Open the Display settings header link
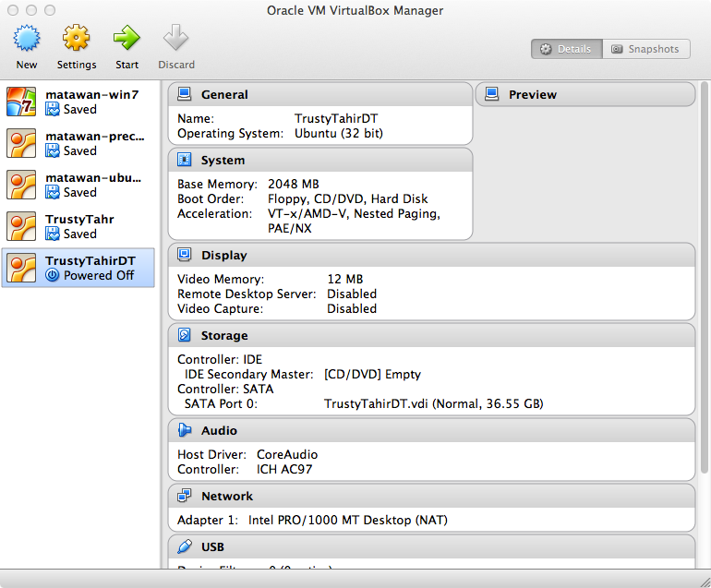Viewport: 711px width, 588px height. pos(224,256)
